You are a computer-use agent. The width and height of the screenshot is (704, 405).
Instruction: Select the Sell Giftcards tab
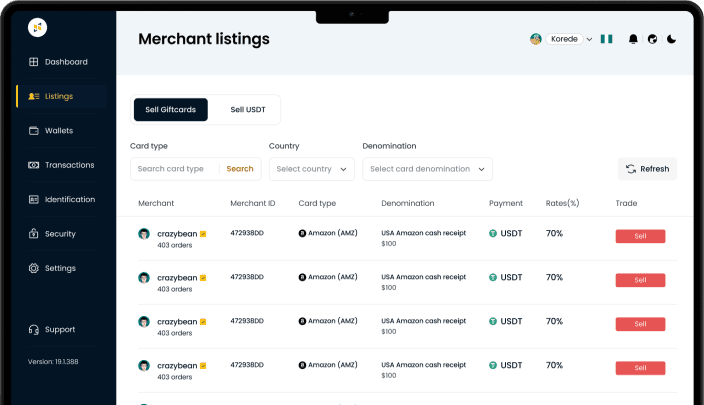tap(170, 110)
